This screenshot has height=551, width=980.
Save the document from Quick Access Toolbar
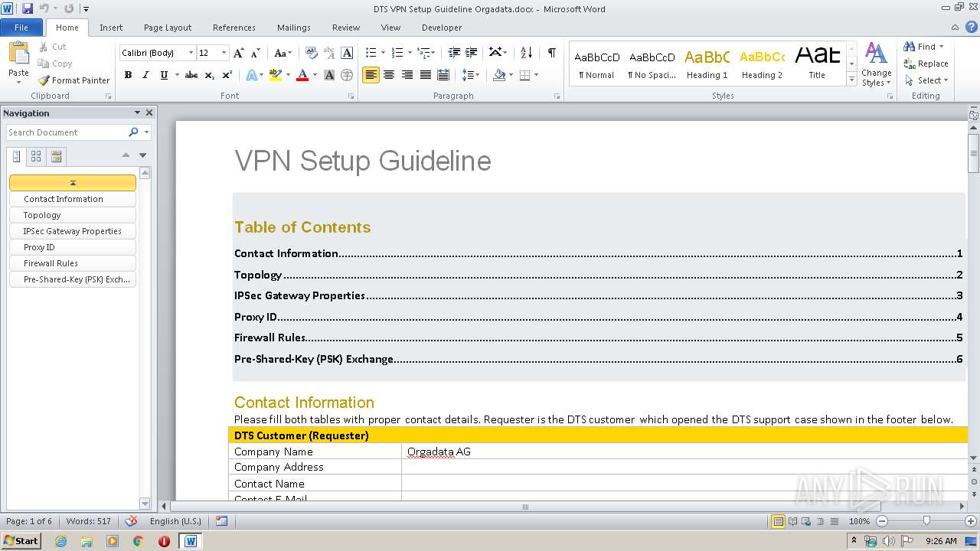click(28, 8)
